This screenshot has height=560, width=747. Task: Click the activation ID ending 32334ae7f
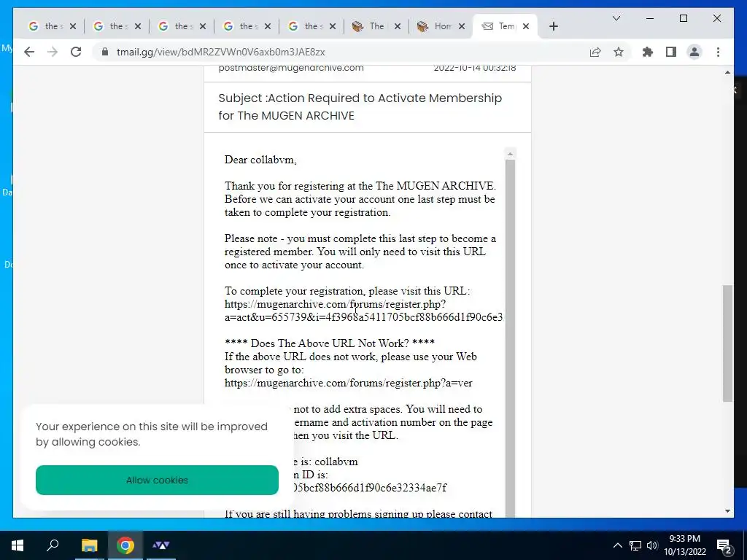coord(368,488)
